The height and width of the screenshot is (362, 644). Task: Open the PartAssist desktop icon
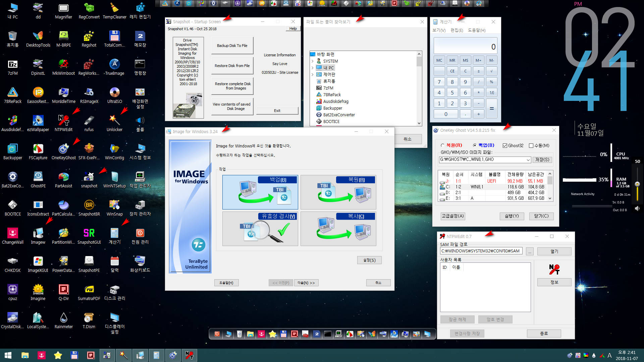[63, 179]
